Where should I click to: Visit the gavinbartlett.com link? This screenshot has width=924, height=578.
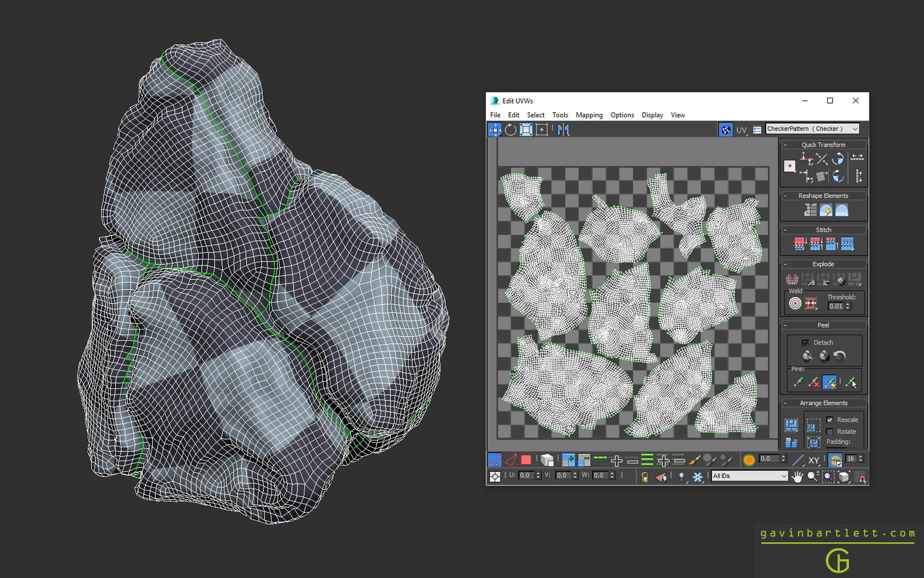click(837, 533)
